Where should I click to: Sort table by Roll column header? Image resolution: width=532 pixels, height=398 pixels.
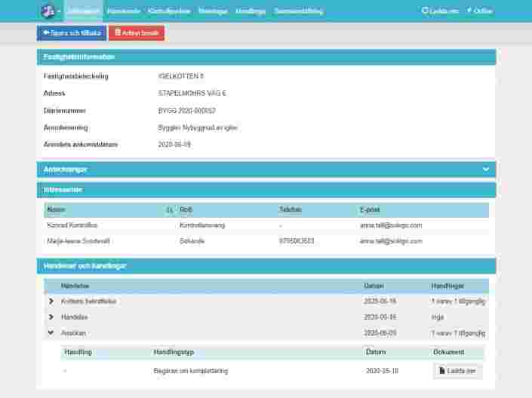click(x=186, y=210)
